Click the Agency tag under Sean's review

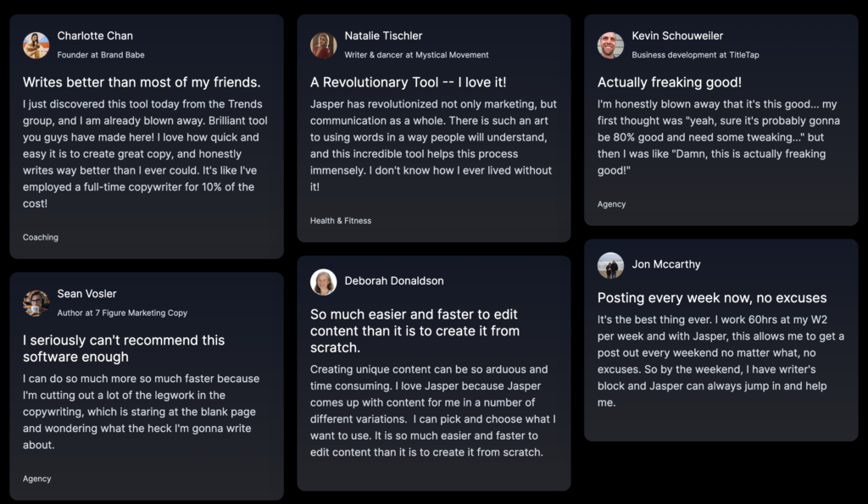point(36,479)
